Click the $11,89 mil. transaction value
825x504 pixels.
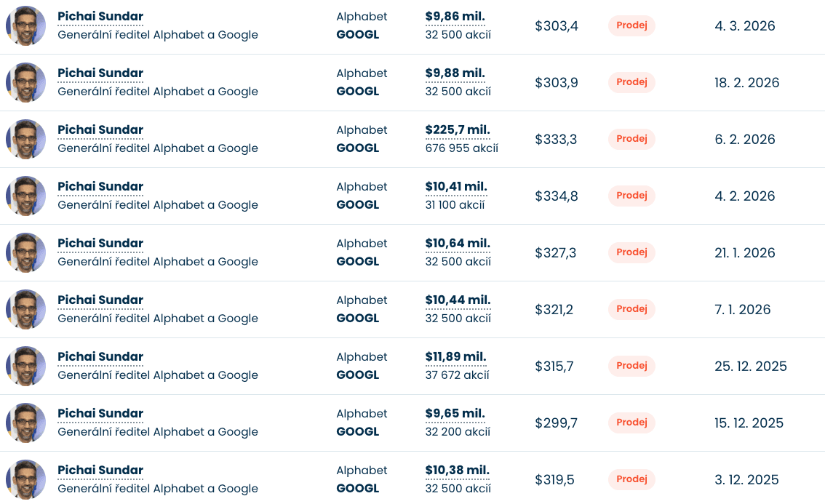(x=456, y=357)
